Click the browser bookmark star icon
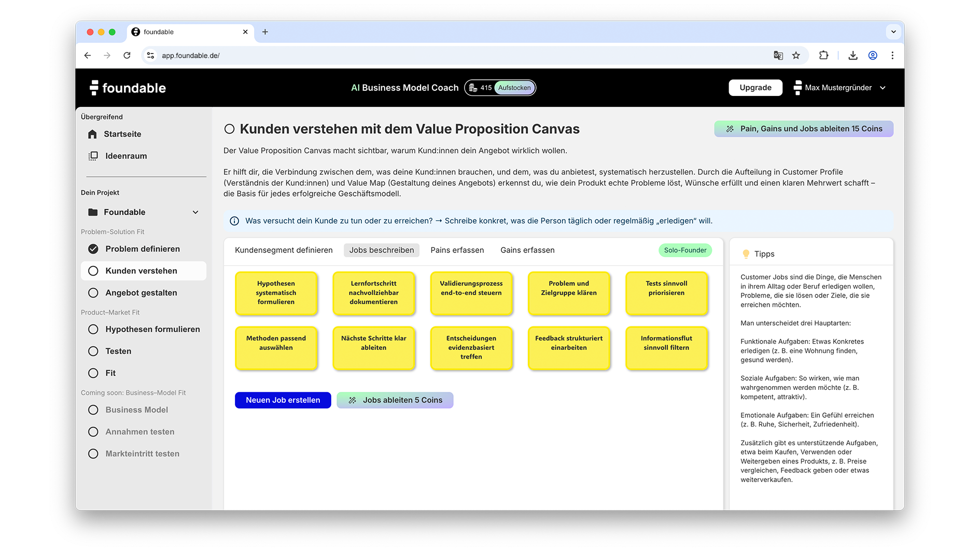 (x=796, y=55)
